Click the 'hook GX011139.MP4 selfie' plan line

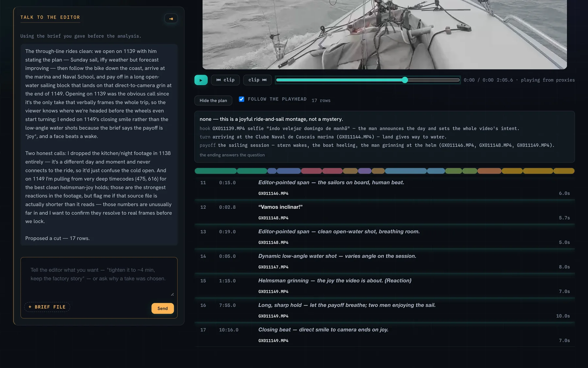[x=359, y=129]
